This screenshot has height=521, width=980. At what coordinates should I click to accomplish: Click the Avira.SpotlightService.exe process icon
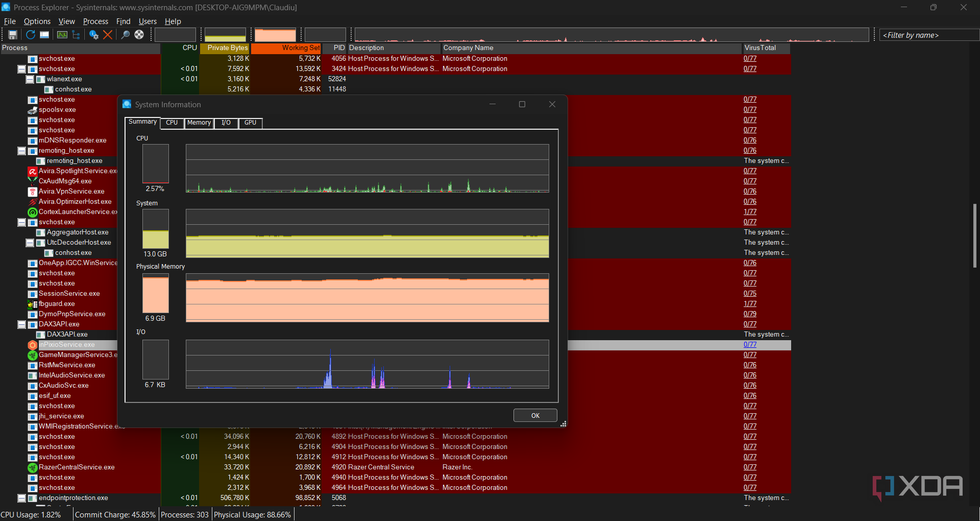(33, 171)
